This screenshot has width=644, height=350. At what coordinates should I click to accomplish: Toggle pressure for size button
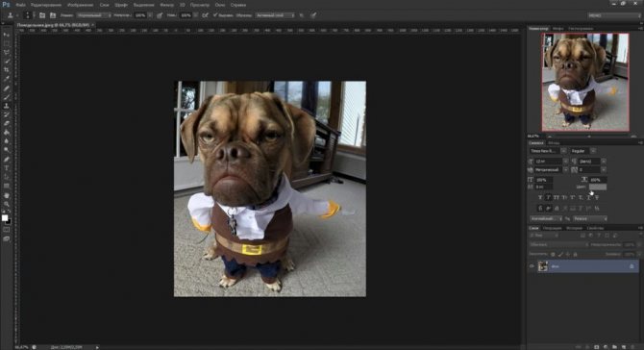[313, 15]
